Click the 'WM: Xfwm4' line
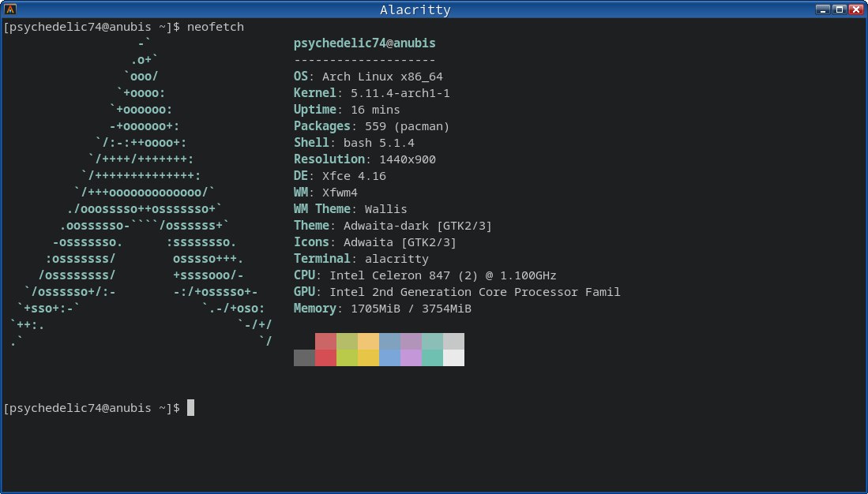868x494 pixels. point(326,193)
